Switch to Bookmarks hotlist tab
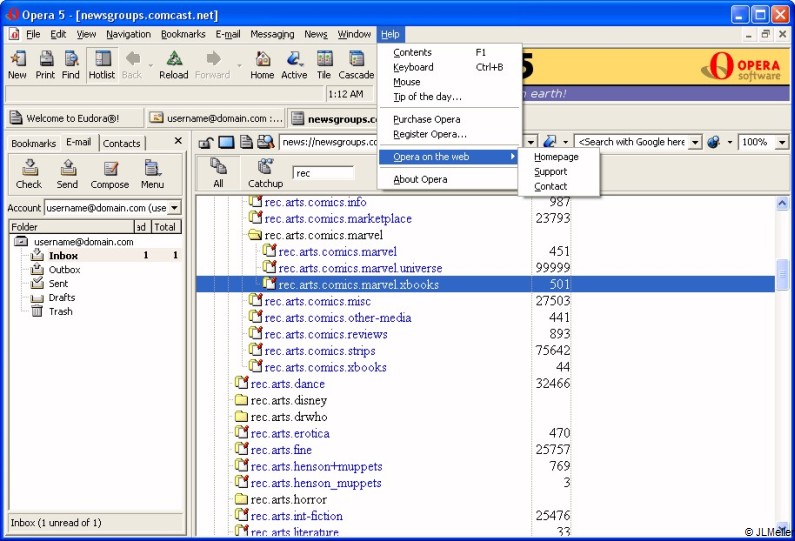The height and width of the screenshot is (541, 795). point(33,143)
